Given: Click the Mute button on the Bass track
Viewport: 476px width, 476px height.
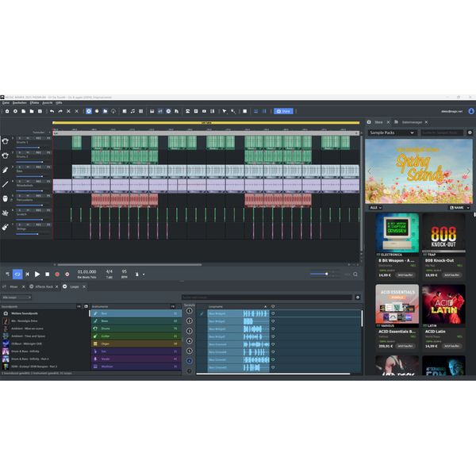Looking at the screenshot, I should pos(28,167).
